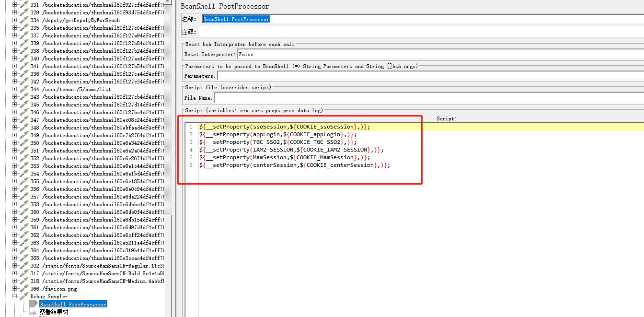
Task: Expand tree node for request 353
Action: click(x=14, y=166)
